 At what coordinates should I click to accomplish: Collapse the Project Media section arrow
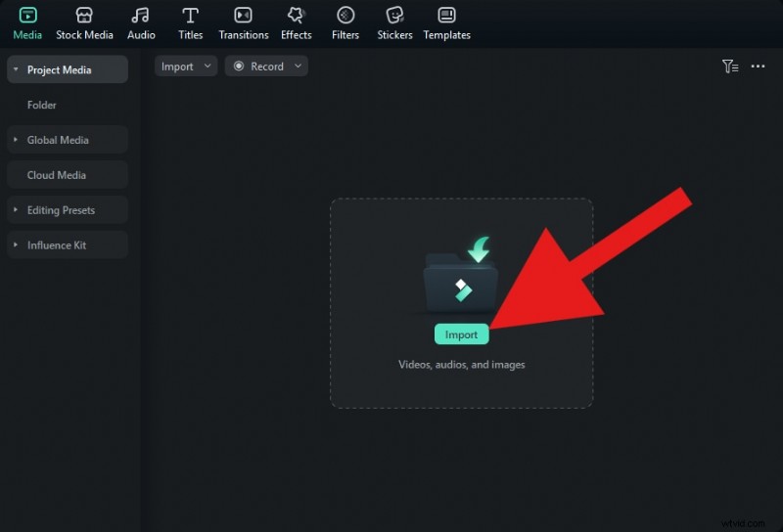click(x=16, y=69)
